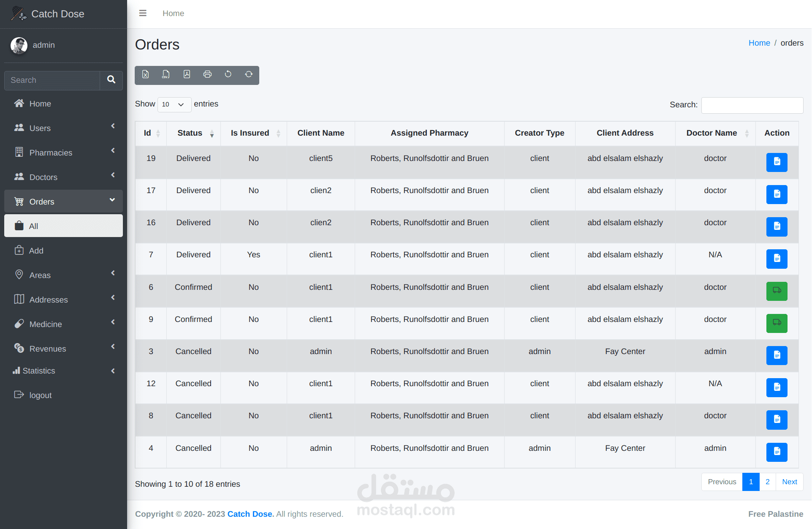Click the reset arrow icon in the toolbar

point(228,75)
